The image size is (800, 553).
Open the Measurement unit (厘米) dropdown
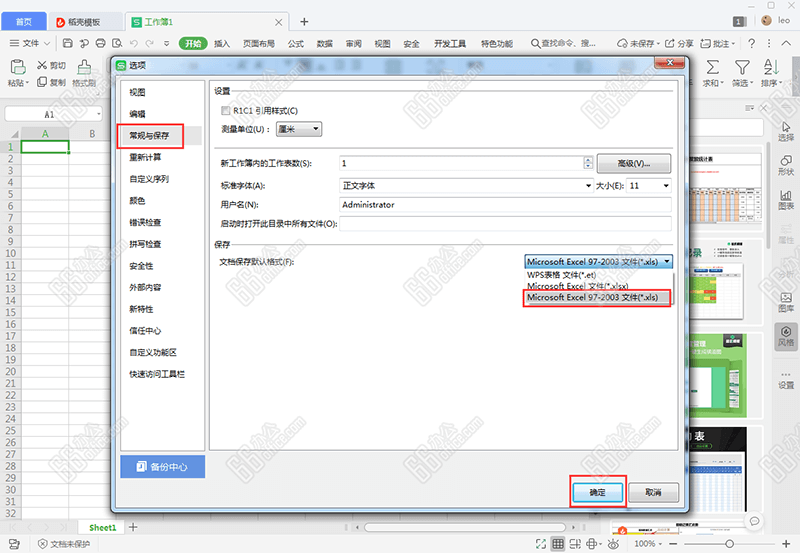[x=298, y=129]
